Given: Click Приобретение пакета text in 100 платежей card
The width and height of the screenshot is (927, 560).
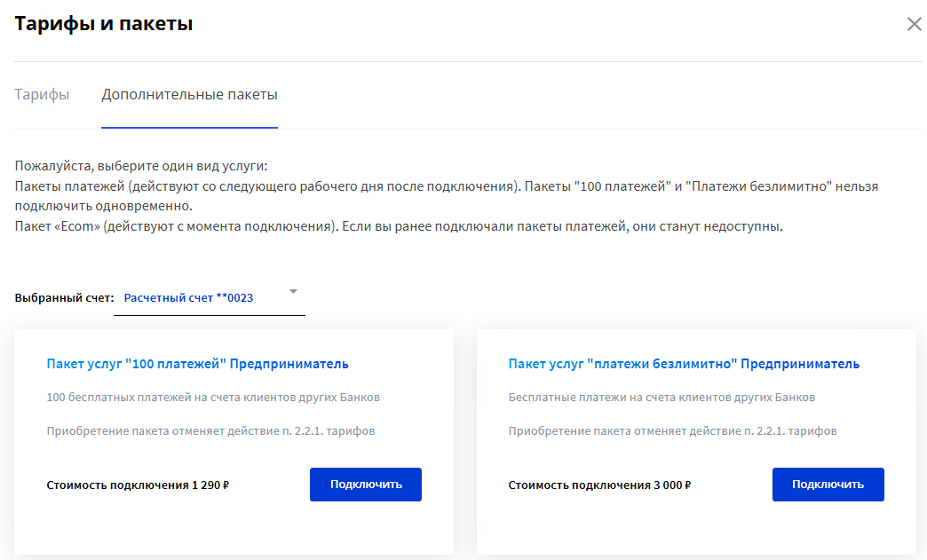Looking at the screenshot, I should pyautogui.click(x=210, y=431).
